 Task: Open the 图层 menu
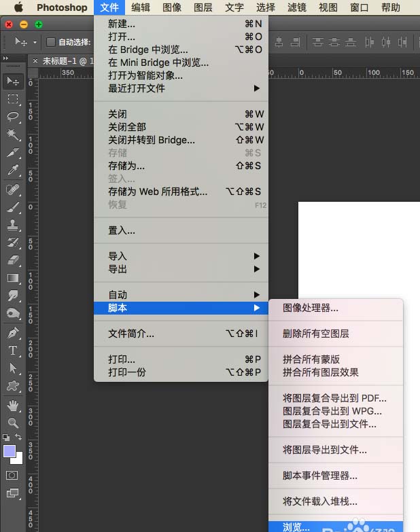[203, 7]
